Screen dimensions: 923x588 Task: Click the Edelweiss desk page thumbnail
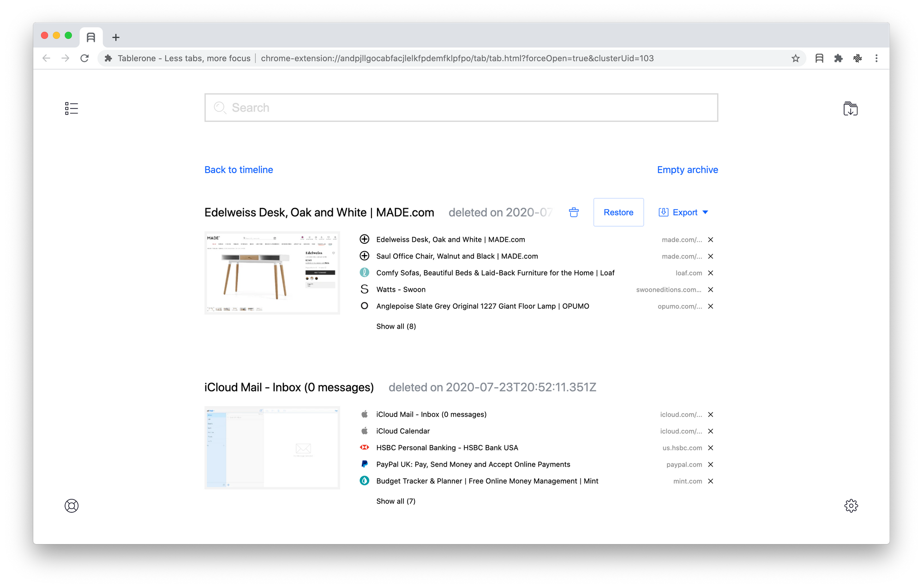click(x=272, y=273)
